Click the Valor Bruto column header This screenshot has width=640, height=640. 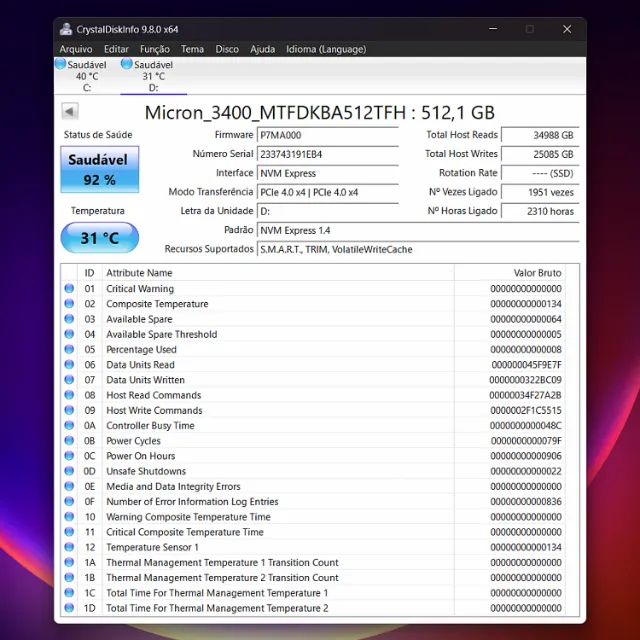(509, 273)
